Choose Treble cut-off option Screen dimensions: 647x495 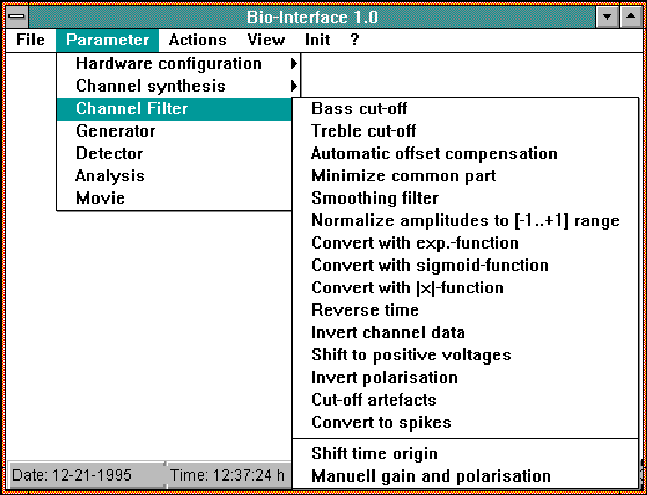pos(363,131)
